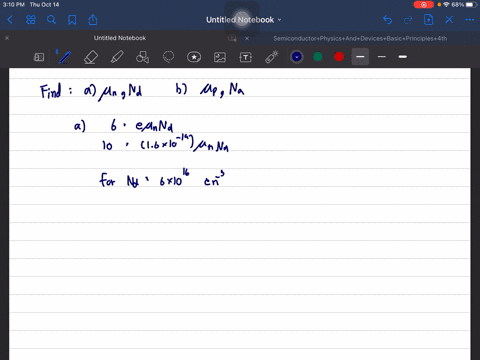
Task: Open the share and export menu
Action: (93, 20)
